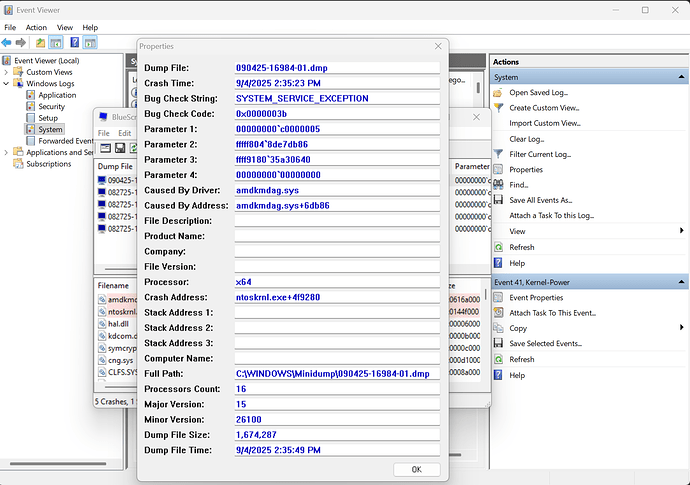This screenshot has height=485, width=690.
Task: Select hal.dll row in driver list
Action: coord(117,324)
